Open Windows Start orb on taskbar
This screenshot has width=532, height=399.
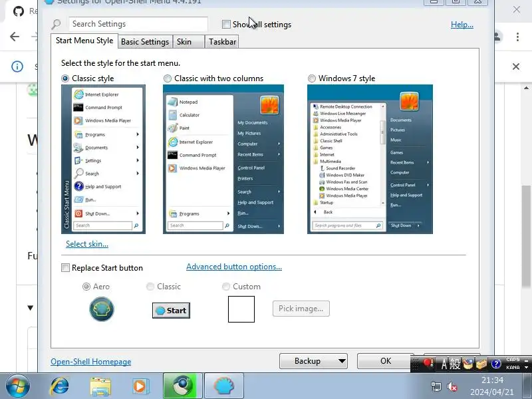[x=17, y=386]
